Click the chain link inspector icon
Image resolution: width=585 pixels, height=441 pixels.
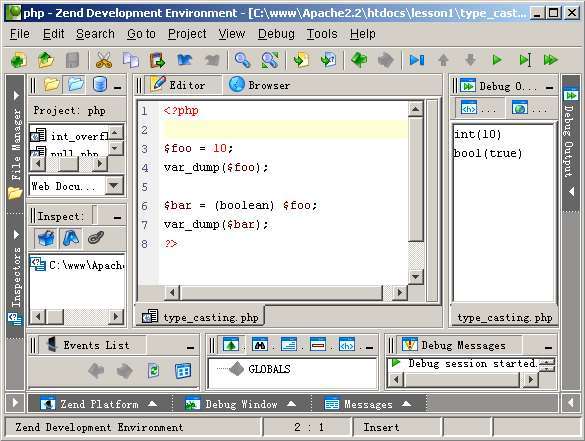pyautogui.click(x=96, y=238)
